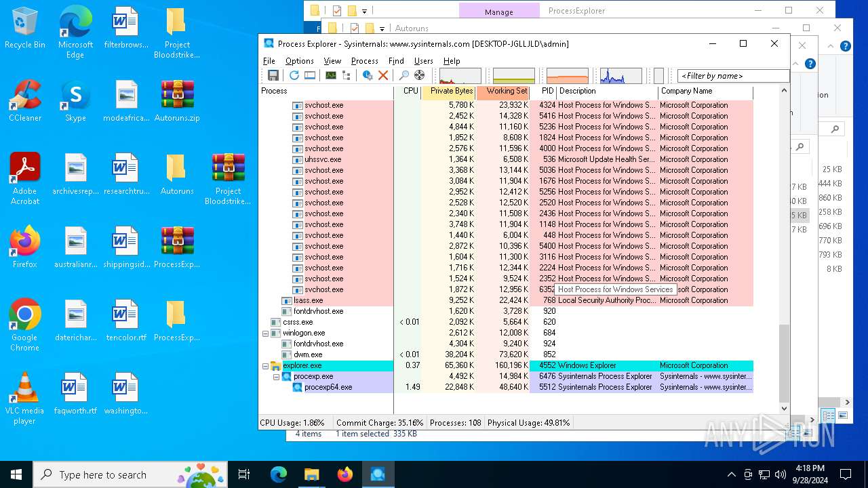This screenshot has height=488, width=868.
Task: Open the Find menu
Action: (x=396, y=61)
